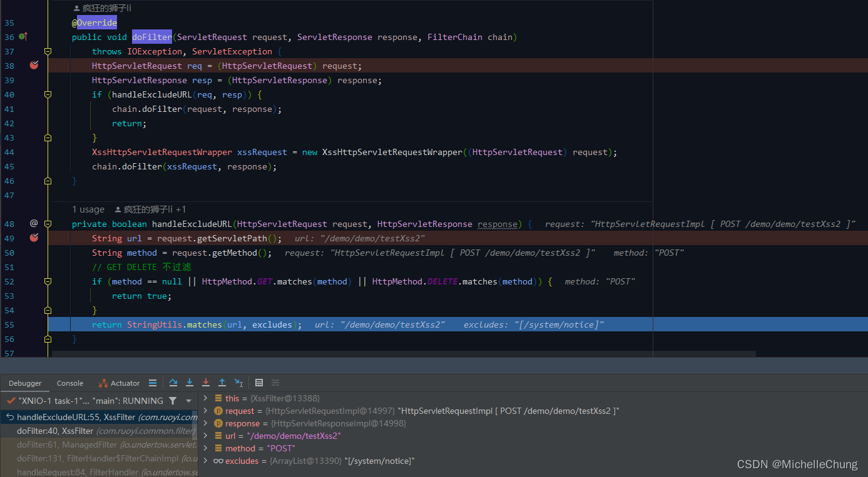The width and height of the screenshot is (868, 477).
Task: Click the '1 usage' hint above line 48
Action: click(x=88, y=209)
